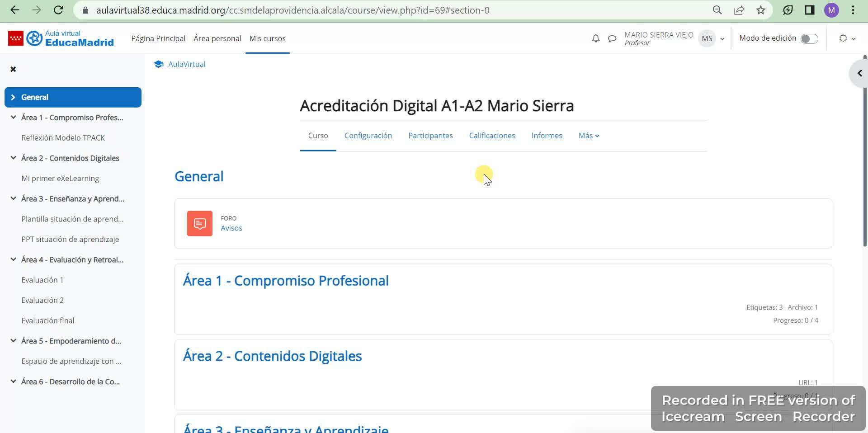Select General in the course index
The height and width of the screenshot is (433, 868).
click(x=35, y=97)
